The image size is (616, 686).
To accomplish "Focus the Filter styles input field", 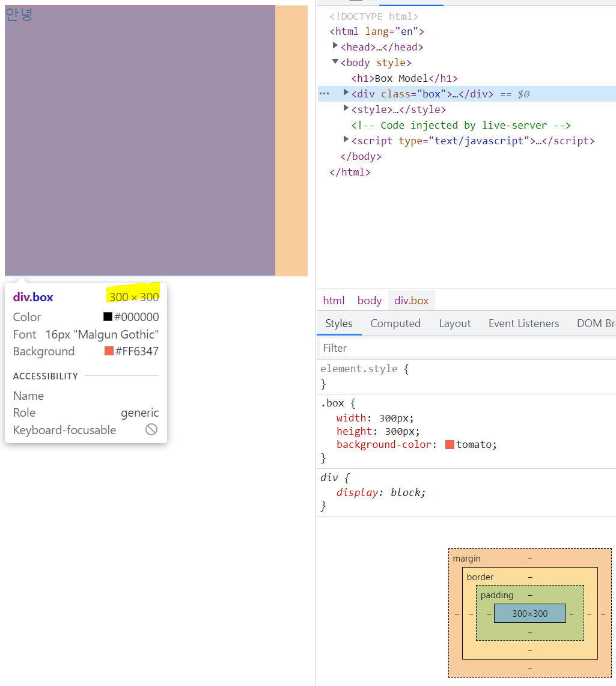I will click(468, 348).
